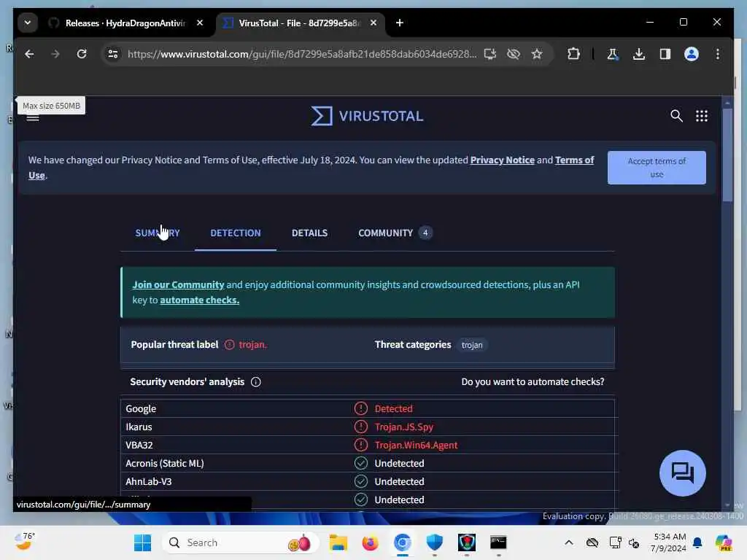This screenshot has height=560, width=747.
Task: Click install app icon in address bar
Action: (x=490, y=54)
